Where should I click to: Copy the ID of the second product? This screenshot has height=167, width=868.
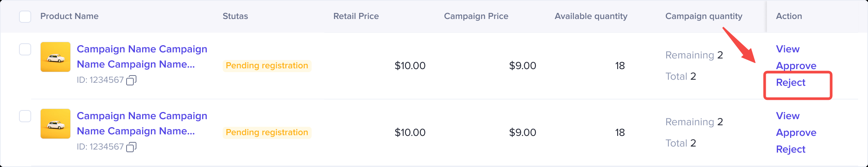point(131,147)
